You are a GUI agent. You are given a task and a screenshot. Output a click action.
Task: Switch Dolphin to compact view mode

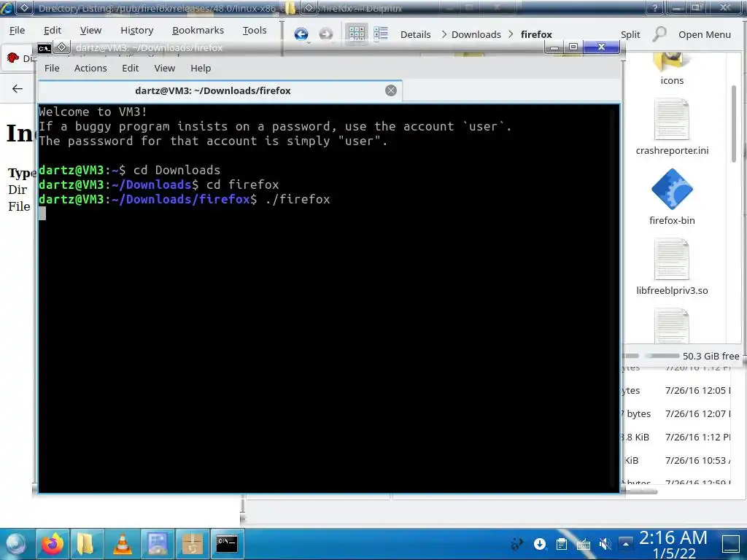[x=381, y=34]
